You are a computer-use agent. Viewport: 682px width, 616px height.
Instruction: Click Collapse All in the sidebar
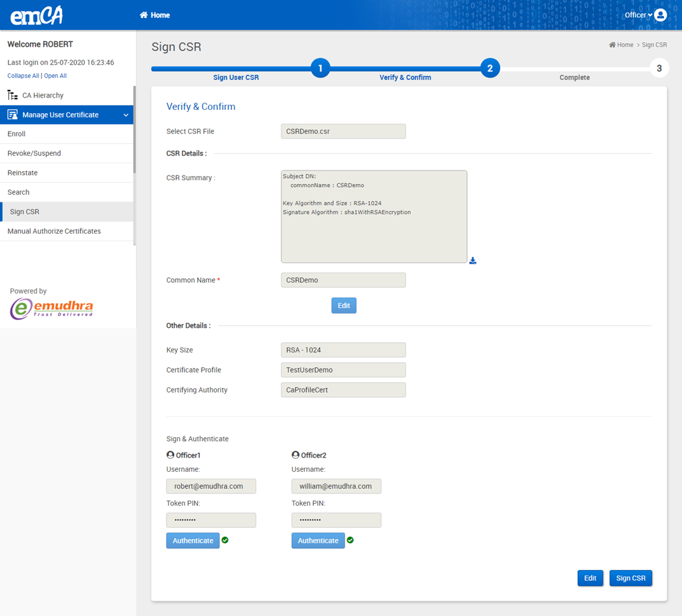click(23, 76)
